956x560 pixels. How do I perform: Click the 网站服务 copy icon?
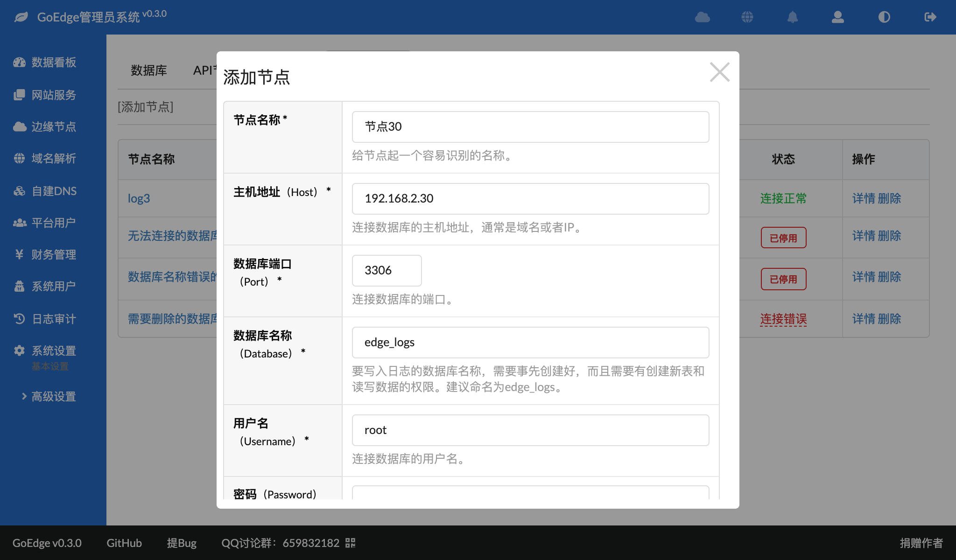point(19,95)
